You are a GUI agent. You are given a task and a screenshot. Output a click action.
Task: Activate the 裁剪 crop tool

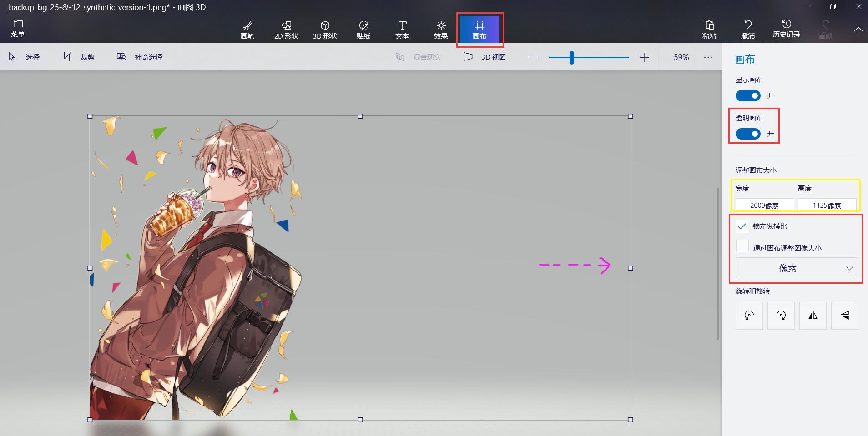[x=78, y=57]
